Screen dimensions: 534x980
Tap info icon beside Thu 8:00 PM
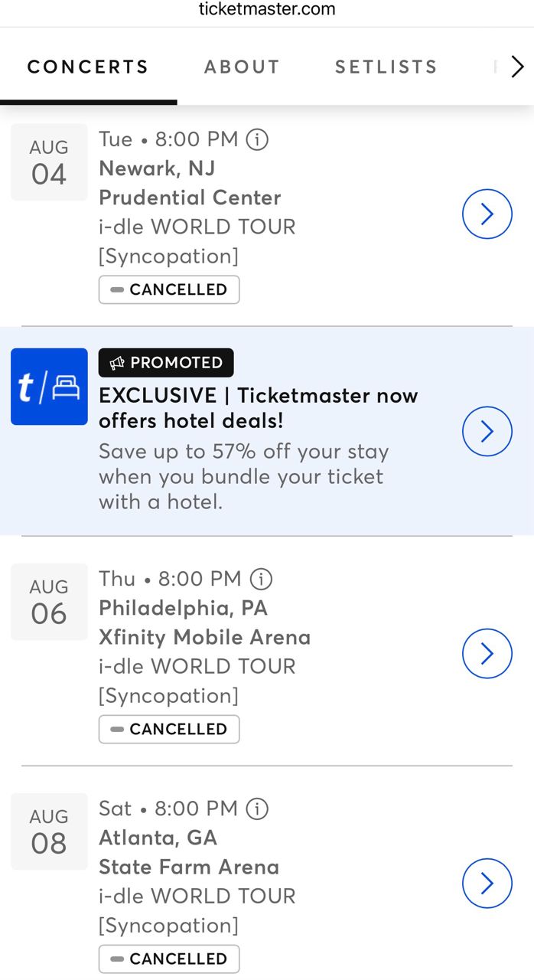(262, 579)
